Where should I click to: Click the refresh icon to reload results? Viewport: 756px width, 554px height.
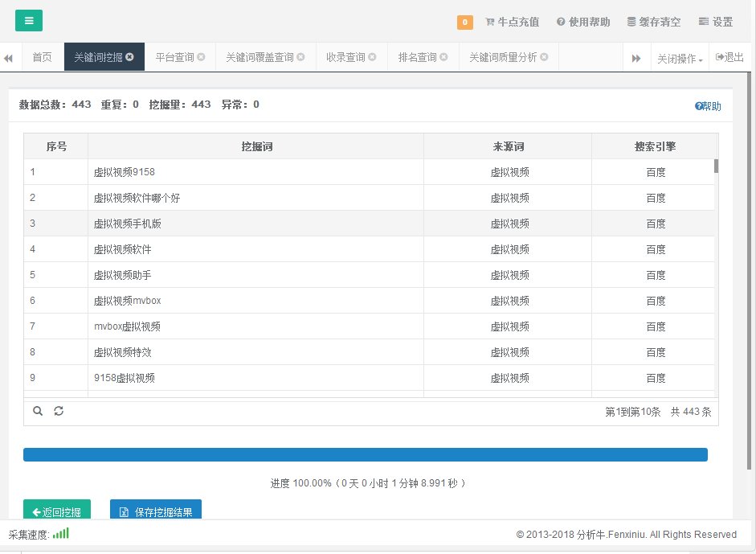click(58, 411)
